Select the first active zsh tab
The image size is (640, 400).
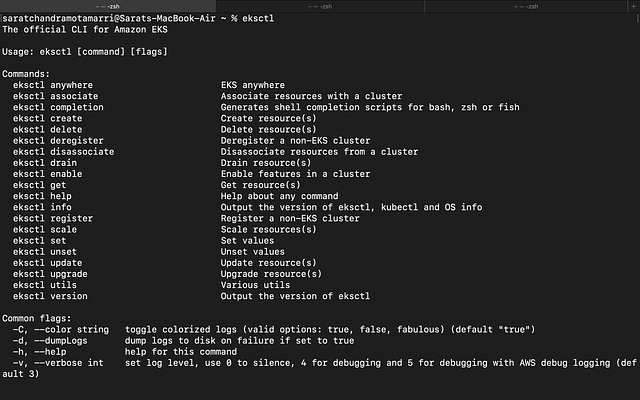(108, 6)
